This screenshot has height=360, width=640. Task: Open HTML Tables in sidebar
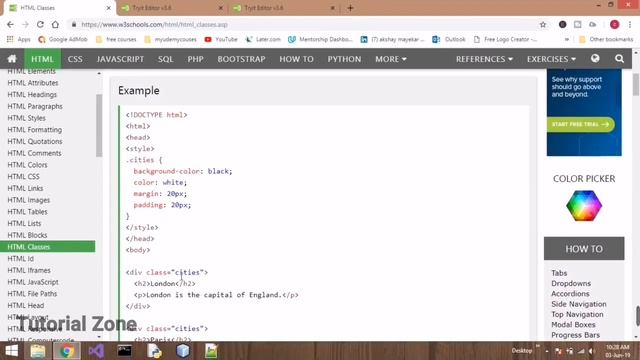[x=27, y=212]
